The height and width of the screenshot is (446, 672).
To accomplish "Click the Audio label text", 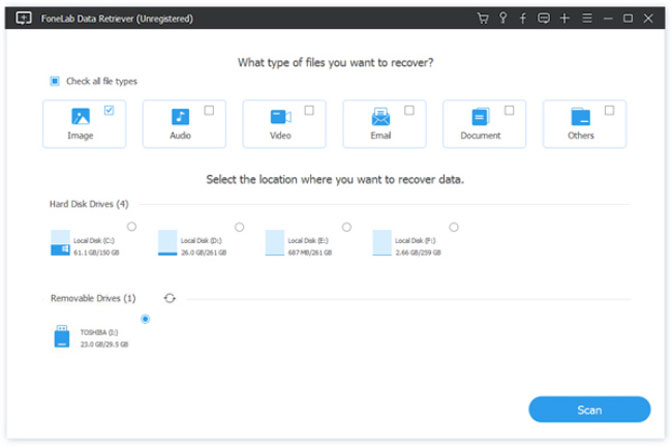I will click(x=180, y=136).
